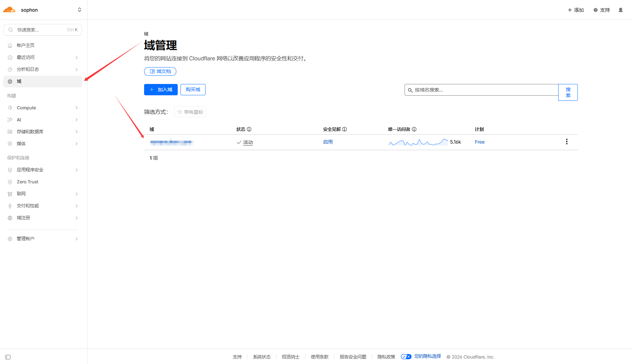Click the unique visitors sparkline chart
Image resolution: width=632 pixels, height=364 pixels.
tap(418, 142)
